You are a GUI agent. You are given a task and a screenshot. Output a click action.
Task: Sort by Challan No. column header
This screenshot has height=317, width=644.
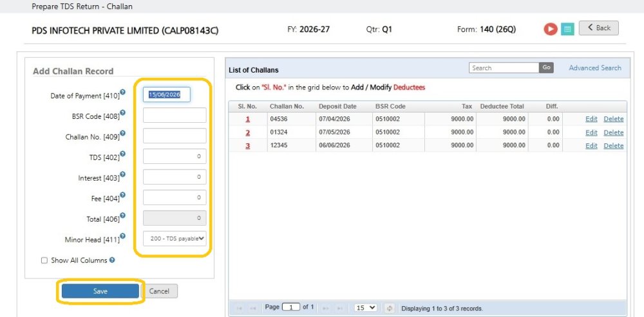point(287,106)
